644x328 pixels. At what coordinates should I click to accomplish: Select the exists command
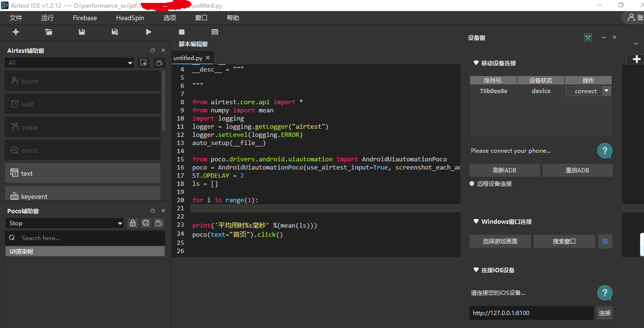[x=83, y=150]
